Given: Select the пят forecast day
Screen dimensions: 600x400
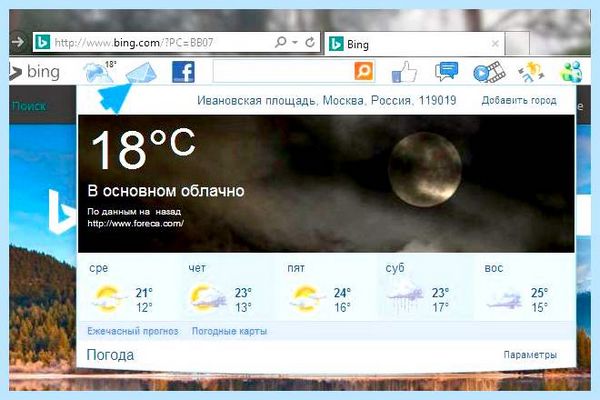Looking at the screenshot, I should point(324,289).
